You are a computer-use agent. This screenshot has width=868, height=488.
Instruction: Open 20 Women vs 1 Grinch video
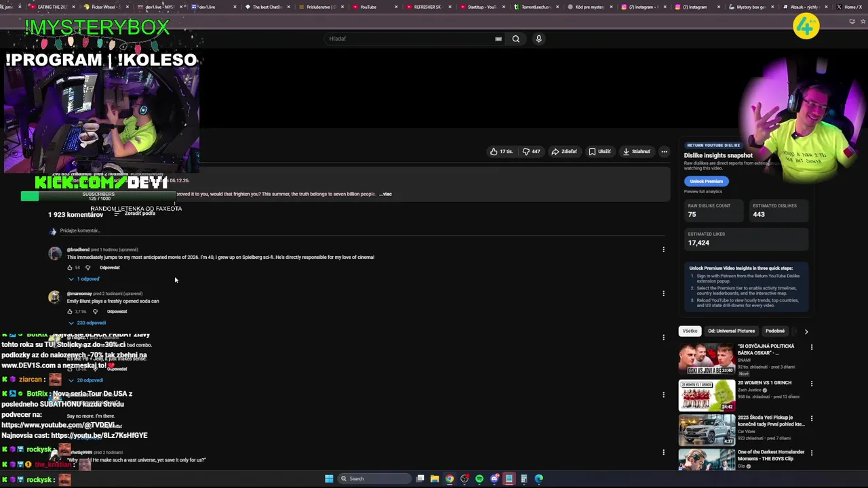coord(707,395)
